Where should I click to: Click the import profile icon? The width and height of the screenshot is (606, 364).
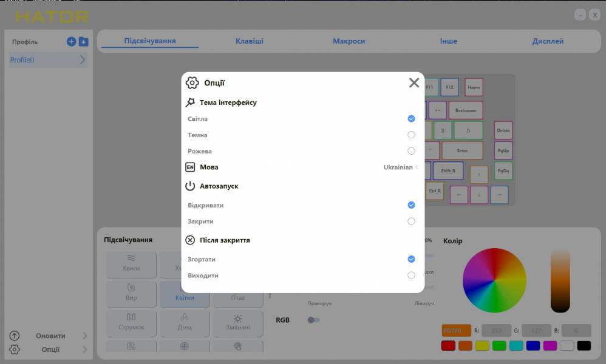[83, 42]
